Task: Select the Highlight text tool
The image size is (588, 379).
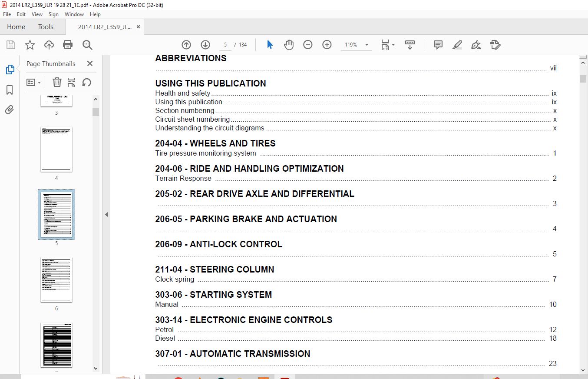Action: point(457,45)
